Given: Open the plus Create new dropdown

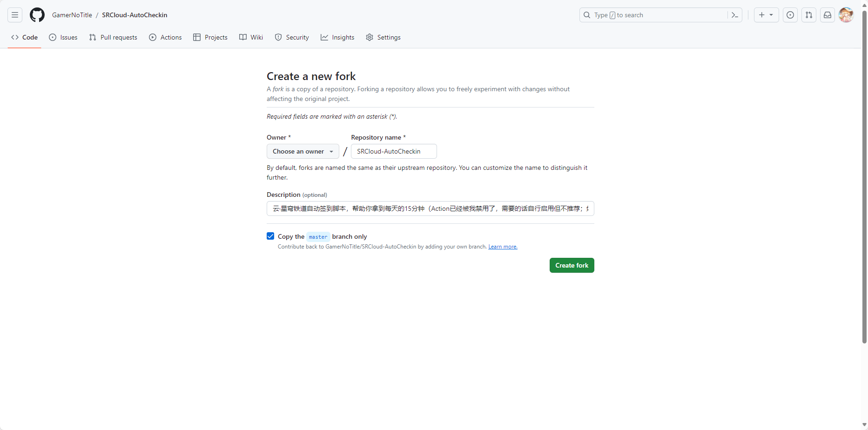Looking at the screenshot, I should [x=766, y=15].
